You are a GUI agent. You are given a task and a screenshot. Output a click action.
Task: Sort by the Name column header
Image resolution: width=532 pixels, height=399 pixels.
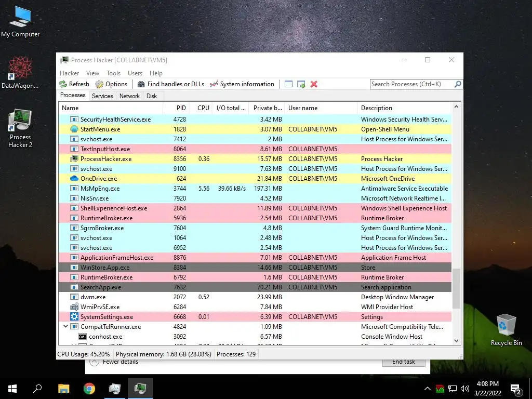[x=111, y=108]
